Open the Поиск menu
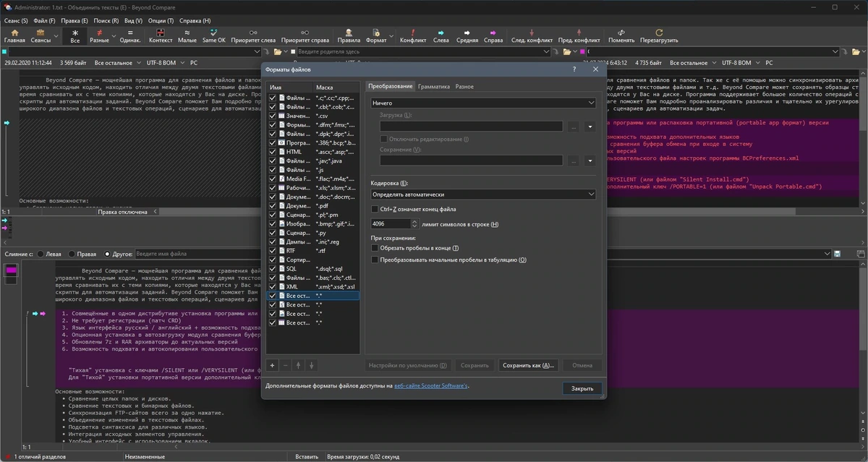The image size is (868, 462). point(106,21)
